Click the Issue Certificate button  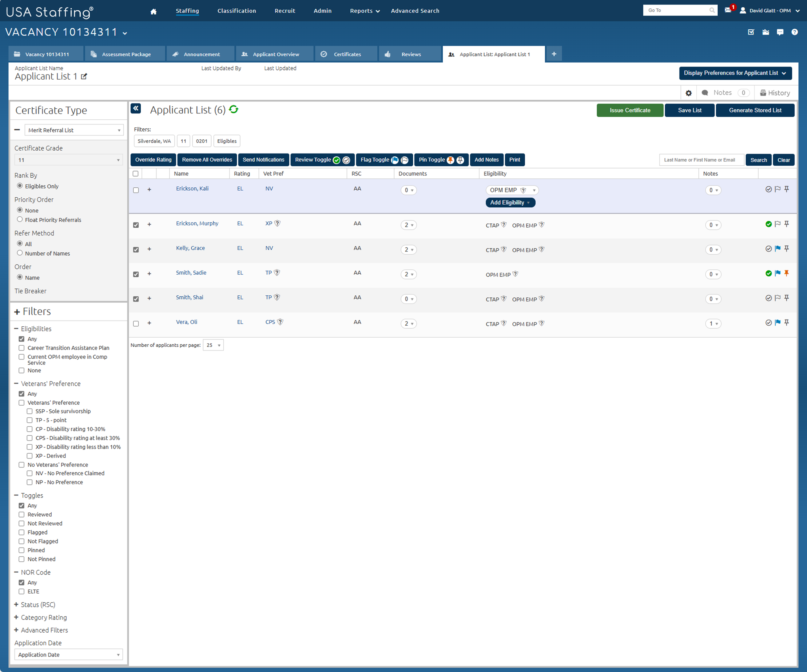(630, 110)
